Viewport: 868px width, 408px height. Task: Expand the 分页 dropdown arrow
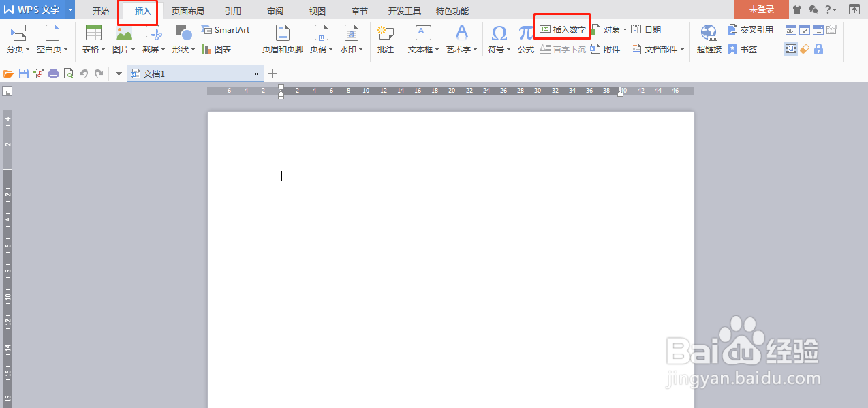point(28,50)
